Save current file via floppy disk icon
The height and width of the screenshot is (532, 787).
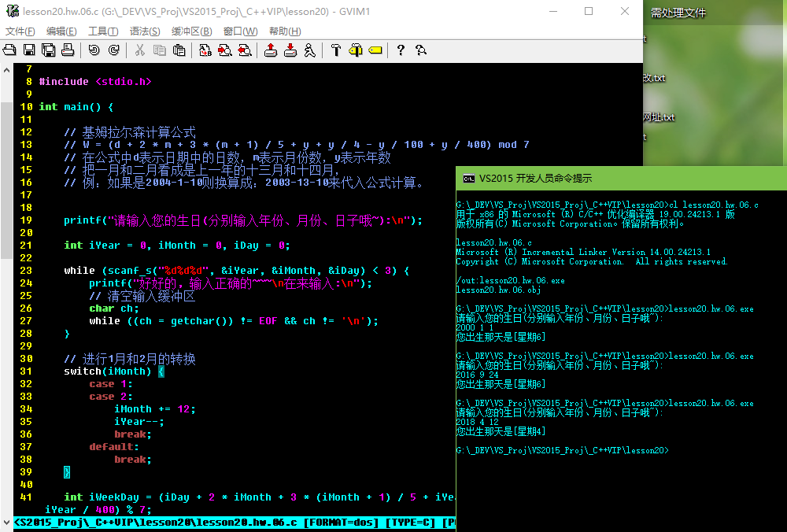coord(29,50)
